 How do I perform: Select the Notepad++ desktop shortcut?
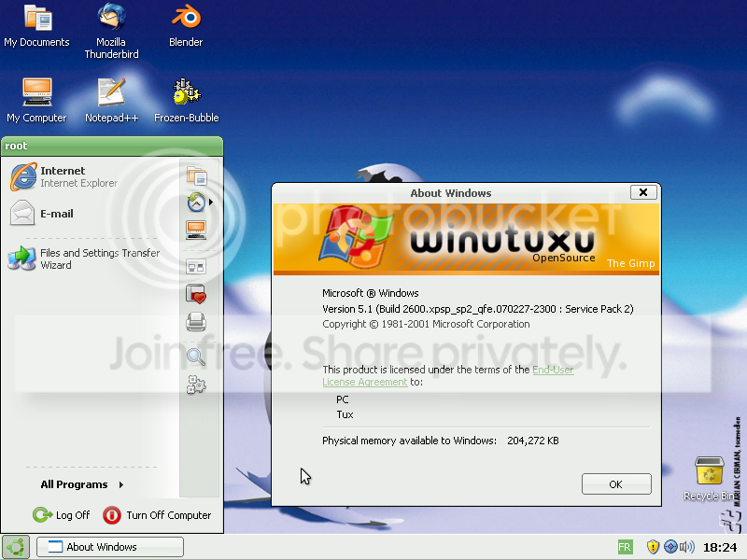click(x=111, y=101)
